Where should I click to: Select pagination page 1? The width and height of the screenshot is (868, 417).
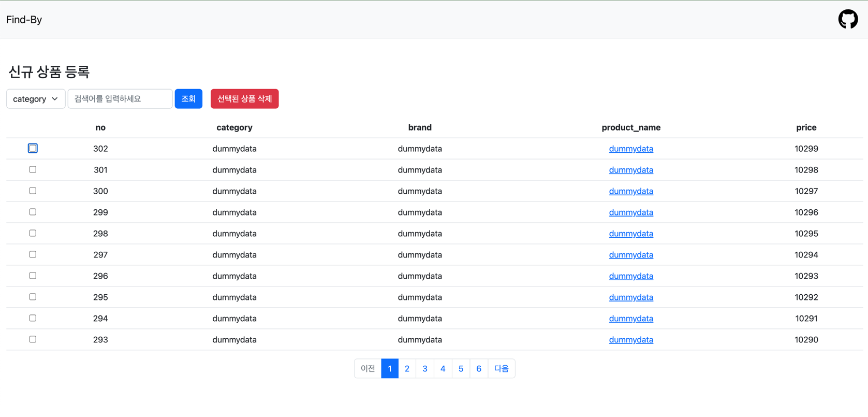tap(390, 368)
